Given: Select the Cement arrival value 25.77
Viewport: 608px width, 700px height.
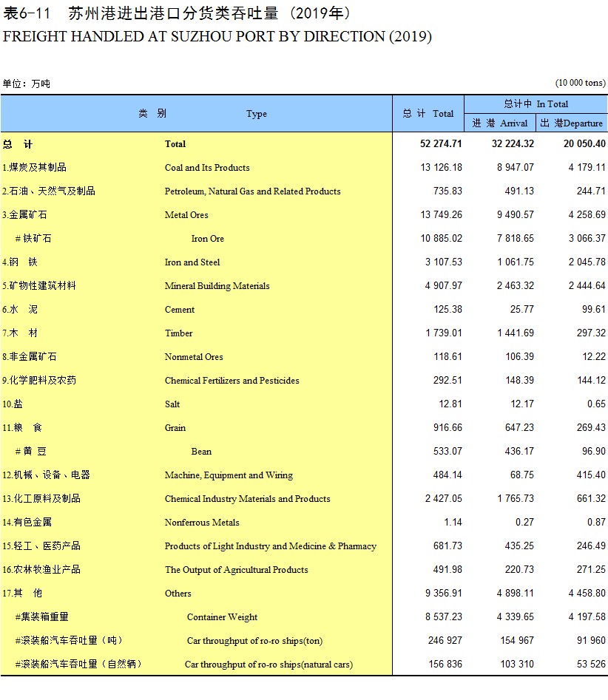Looking at the screenshot, I should pos(521,309).
